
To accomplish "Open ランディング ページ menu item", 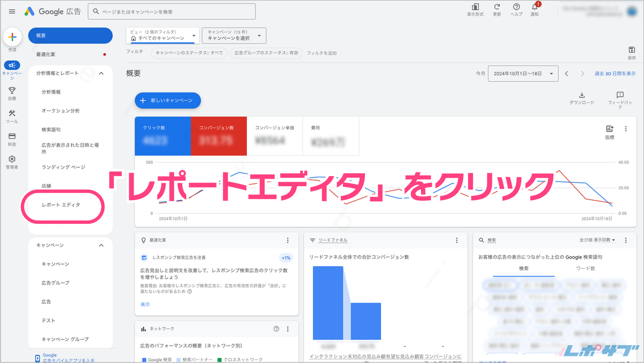I will click(63, 167).
